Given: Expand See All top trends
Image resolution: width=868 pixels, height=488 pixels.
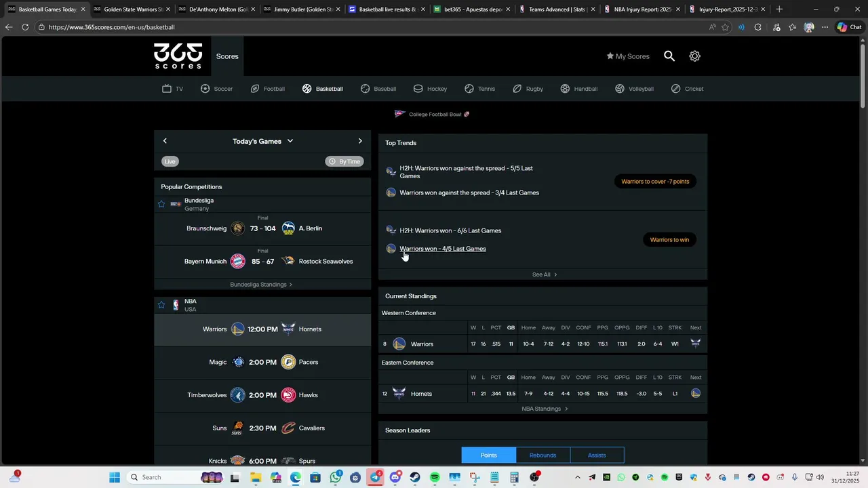Looking at the screenshot, I should pyautogui.click(x=545, y=274).
